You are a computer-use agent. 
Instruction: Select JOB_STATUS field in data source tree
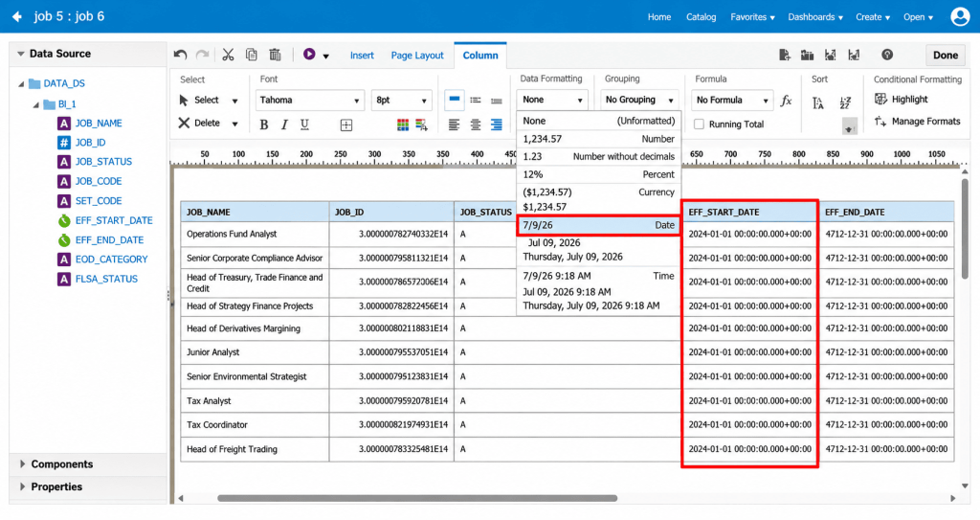click(103, 162)
